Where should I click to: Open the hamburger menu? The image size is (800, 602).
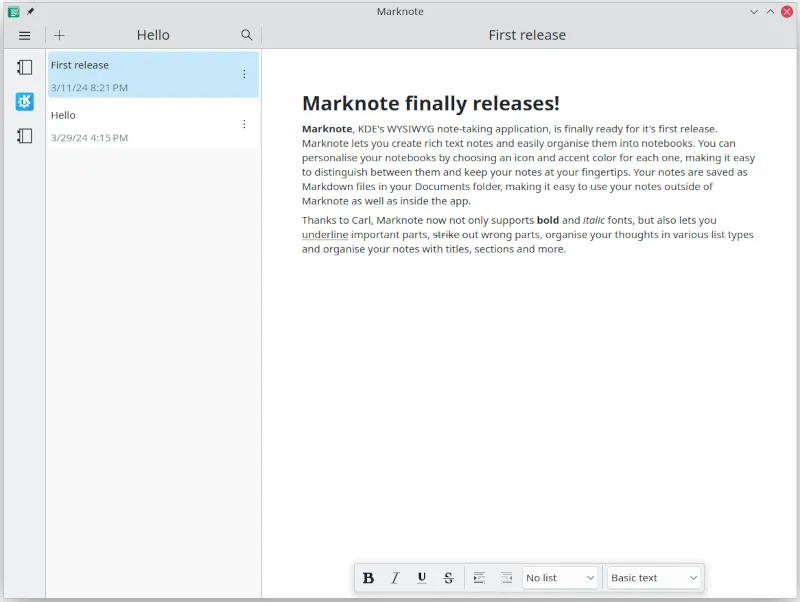pos(25,35)
